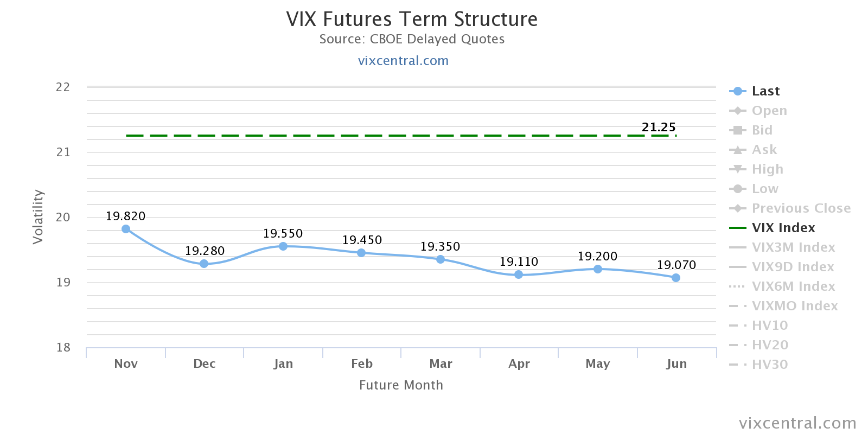868x434 pixels.
Task: Enable the Bid series legend item
Action: click(x=762, y=130)
